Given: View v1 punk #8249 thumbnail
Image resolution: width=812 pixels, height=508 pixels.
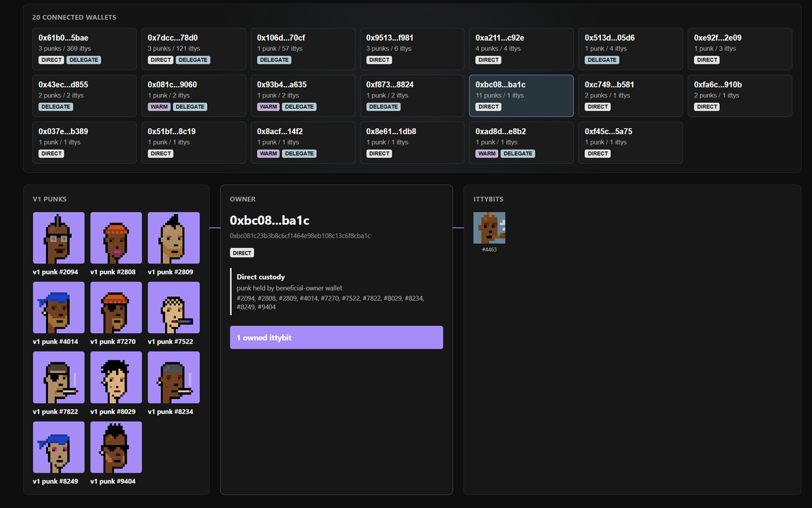Looking at the screenshot, I should click(59, 447).
